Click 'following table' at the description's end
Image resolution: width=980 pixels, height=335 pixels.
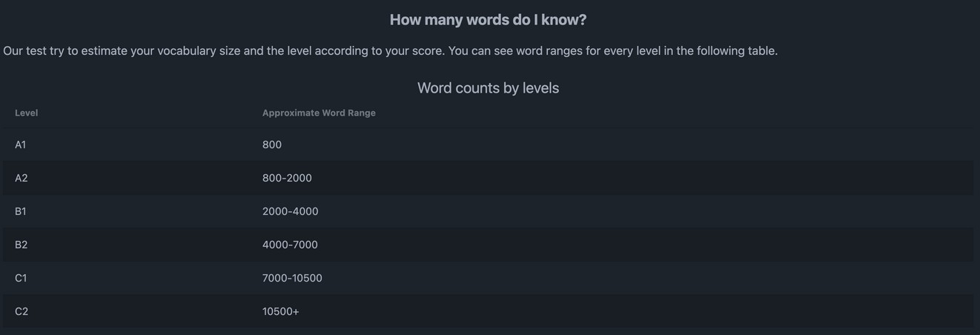736,51
